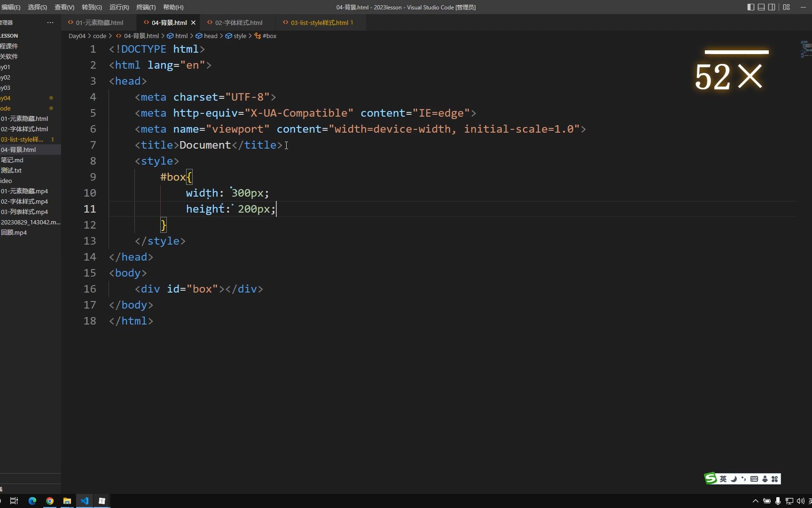This screenshot has width=812, height=508.
Task: Click the running Visual Studio Code taskbar icon
Action: click(85, 500)
